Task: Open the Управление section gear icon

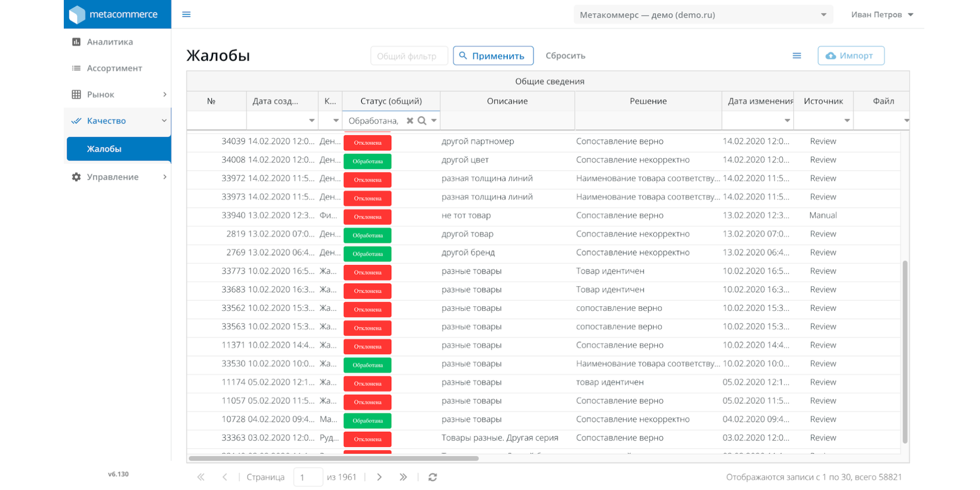Action: point(77,177)
